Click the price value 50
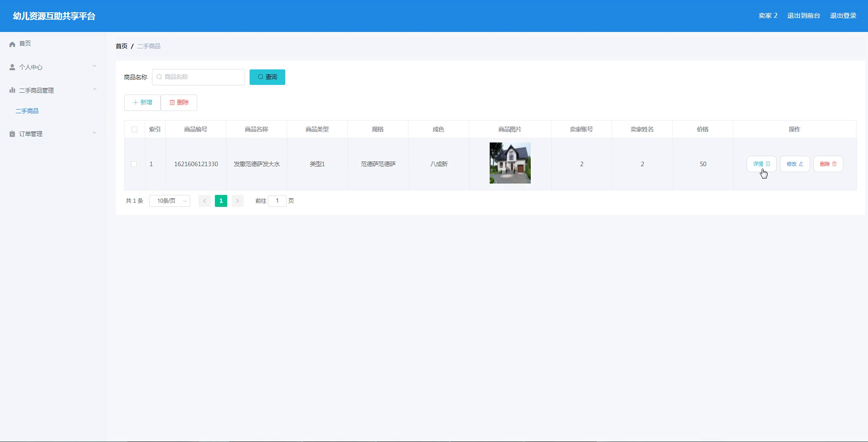Image resolution: width=868 pixels, height=442 pixels. pyautogui.click(x=703, y=164)
